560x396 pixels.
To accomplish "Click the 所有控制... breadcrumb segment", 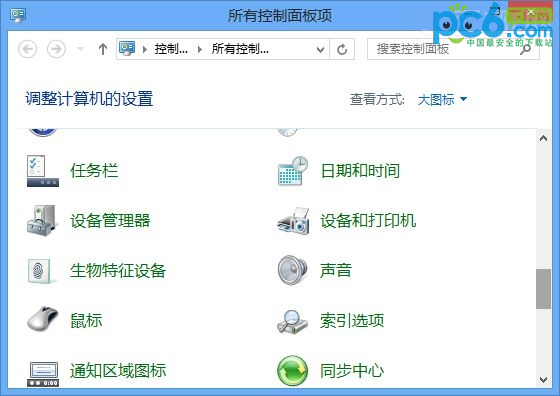I will point(240,49).
